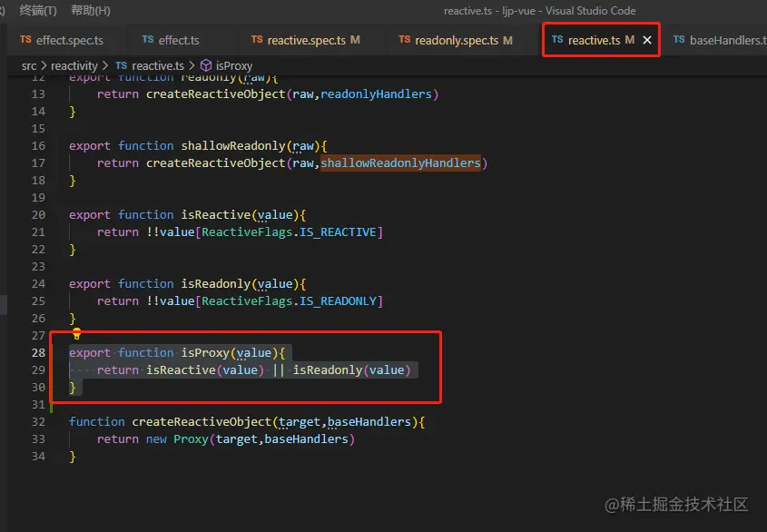This screenshot has height=532, width=767.
Task: Click the shallowReadonlyHandlers identifier on line 17
Action: pyautogui.click(x=400, y=163)
